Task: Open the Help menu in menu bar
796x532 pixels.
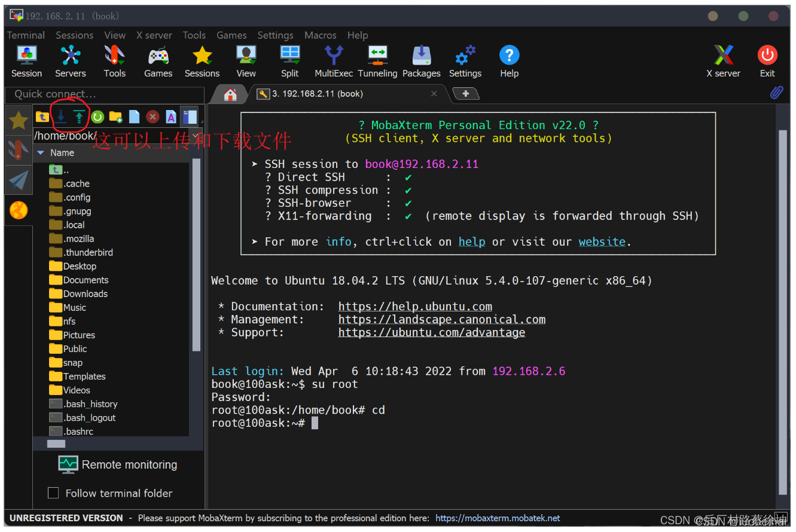Action: click(x=358, y=35)
